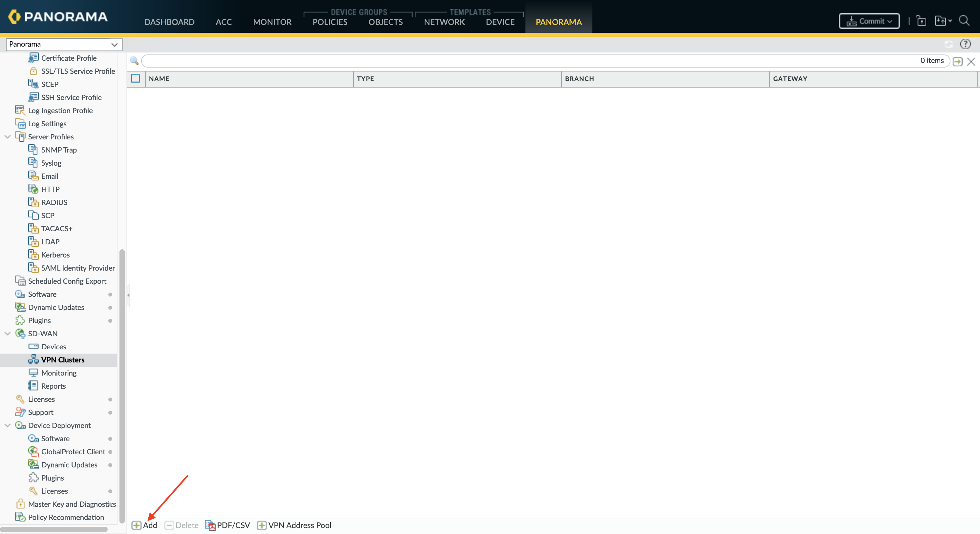Viewport: 980px width, 534px height.
Task: Click the unlock padlock icon in the header
Action: tap(921, 21)
